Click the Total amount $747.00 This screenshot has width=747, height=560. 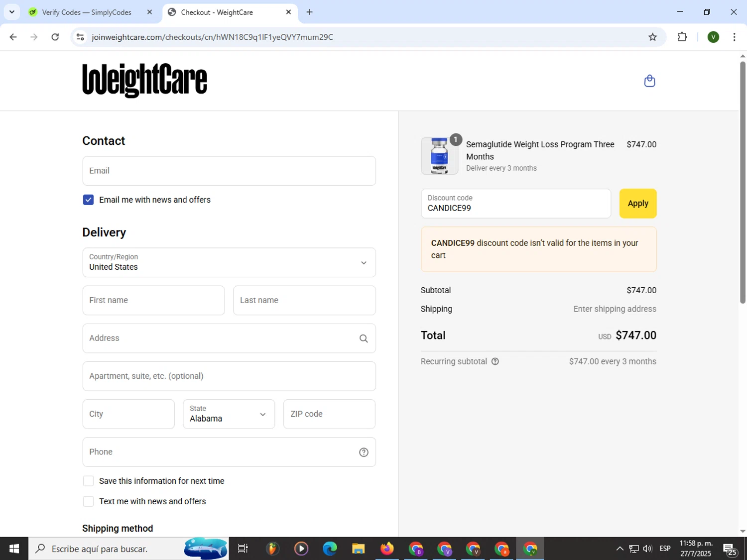point(636,336)
